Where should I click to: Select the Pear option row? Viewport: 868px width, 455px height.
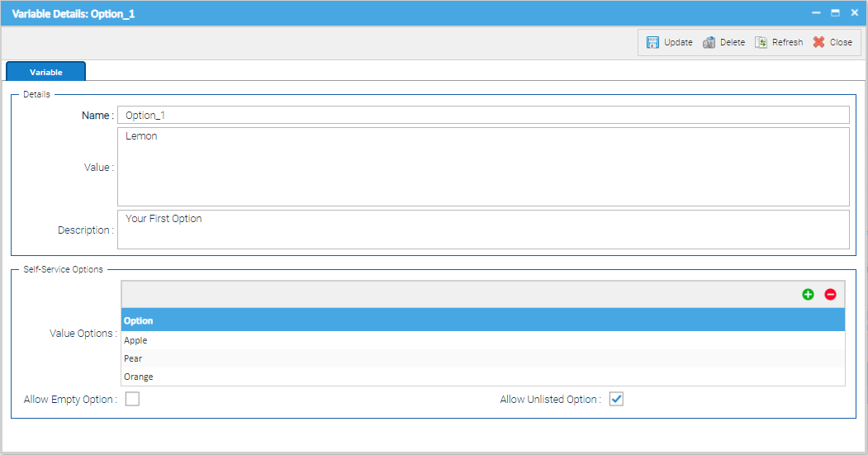(x=483, y=358)
